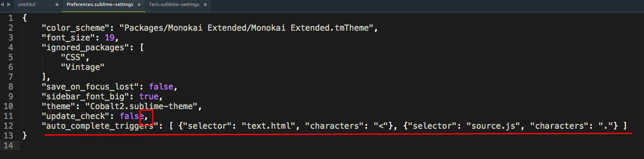
Task: Click the "ignored_packages" key
Action: click(x=85, y=48)
